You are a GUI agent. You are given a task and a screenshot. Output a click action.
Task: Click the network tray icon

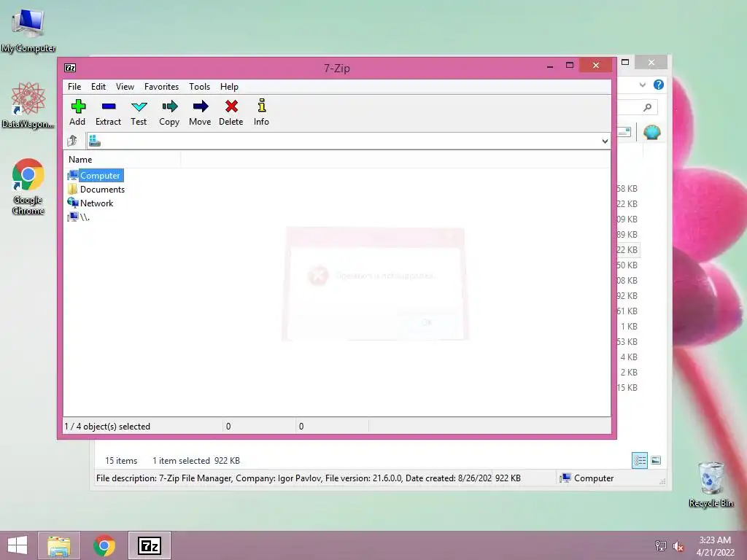pyautogui.click(x=660, y=545)
